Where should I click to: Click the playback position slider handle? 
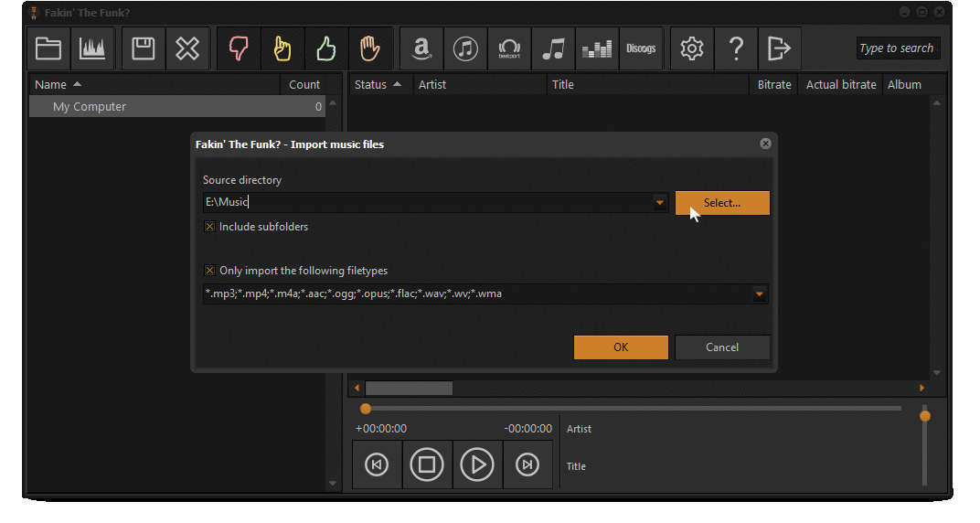[x=366, y=409]
